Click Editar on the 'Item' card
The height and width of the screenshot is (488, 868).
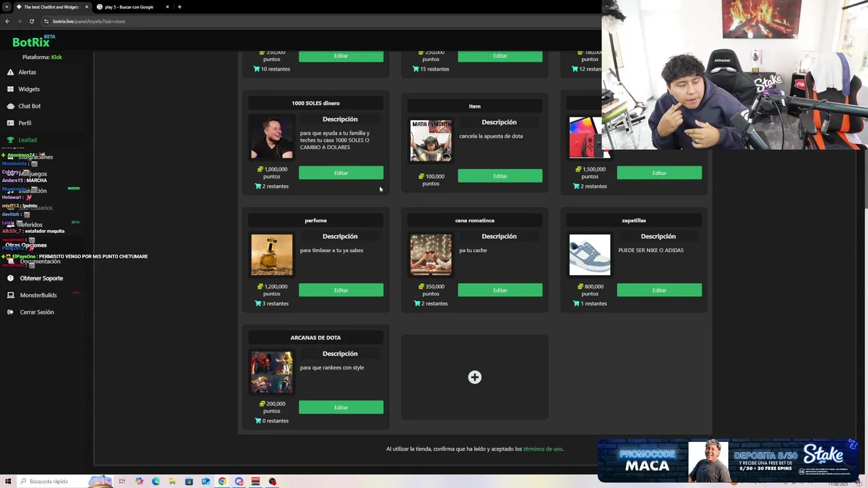[500, 176]
